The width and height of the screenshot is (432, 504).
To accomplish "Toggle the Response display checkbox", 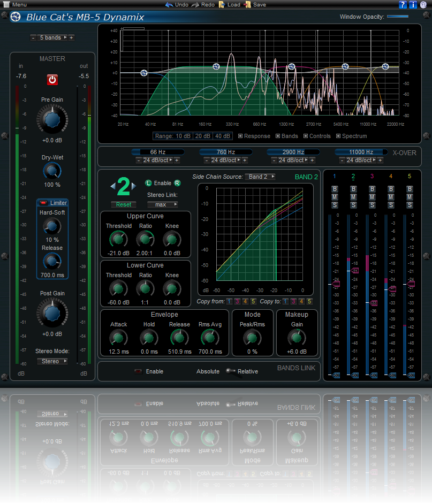I will (x=240, y=136).
